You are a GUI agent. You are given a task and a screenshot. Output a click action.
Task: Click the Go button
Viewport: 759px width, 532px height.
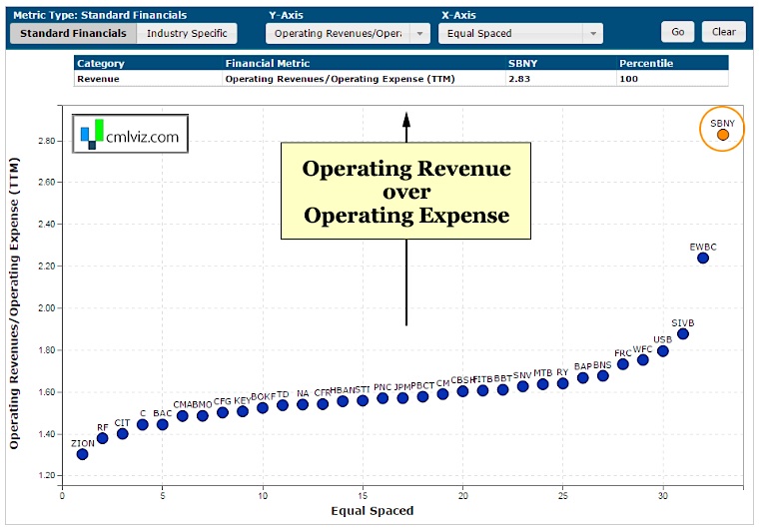pyautogui.click(x=678, y=32)
